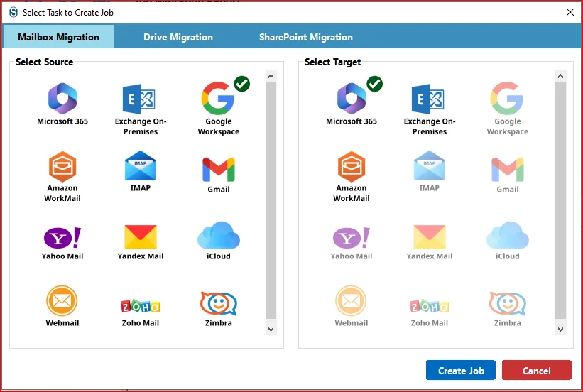Click greyed Zoho Mail target icon
Viewport: 583px width, 392px height.
[x=430, y=306]
